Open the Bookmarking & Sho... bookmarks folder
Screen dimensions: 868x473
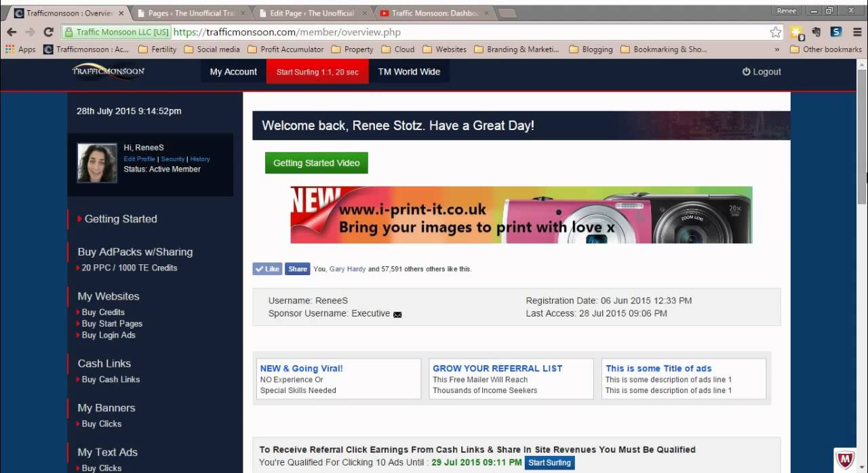click(x=663, y=49)
